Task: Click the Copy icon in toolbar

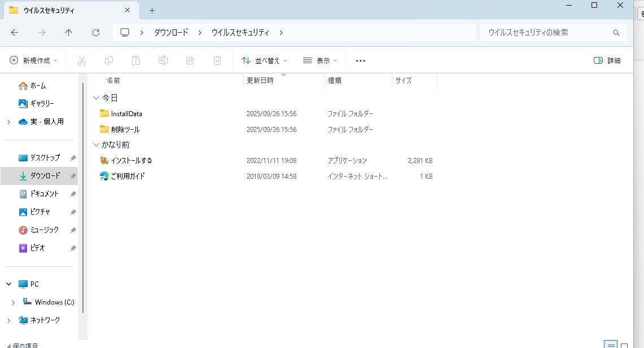Action: coord(109,60)
